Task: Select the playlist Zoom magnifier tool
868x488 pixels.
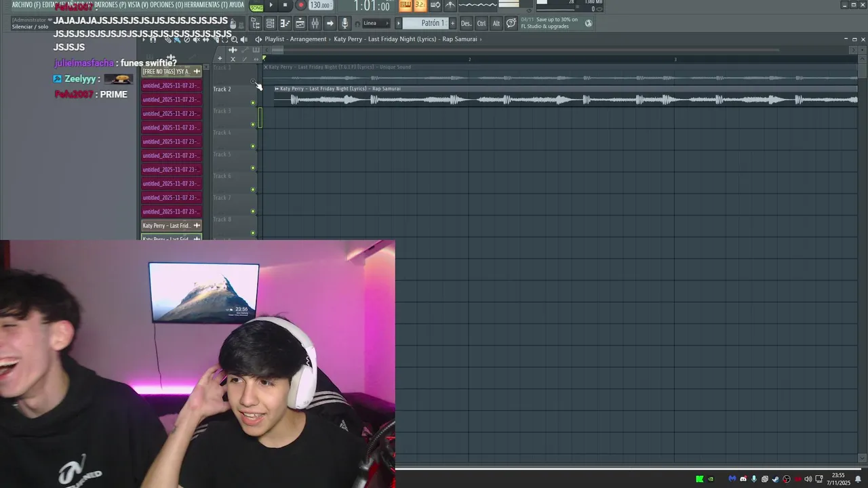Action: pyautogui.click(x=235, y=39)
